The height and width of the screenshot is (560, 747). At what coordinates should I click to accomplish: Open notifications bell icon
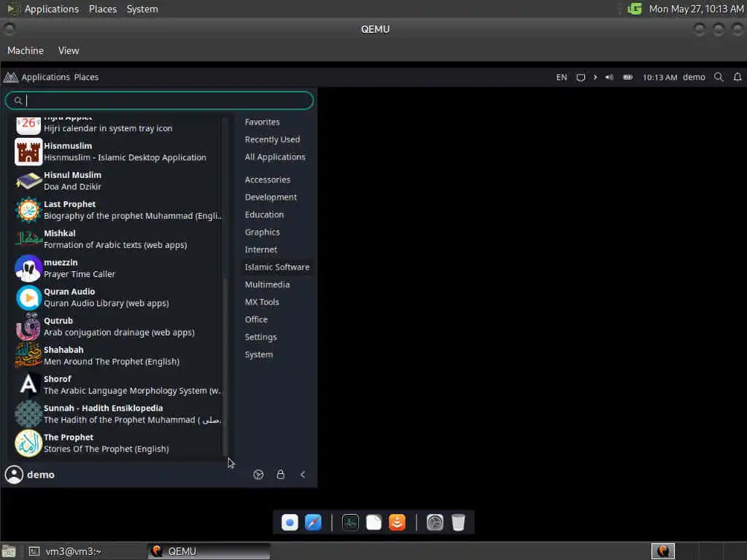click(x=738, y=77)
